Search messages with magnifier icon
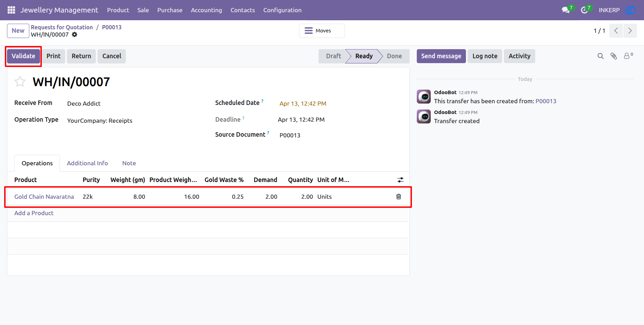 click(x=600, y=56)
